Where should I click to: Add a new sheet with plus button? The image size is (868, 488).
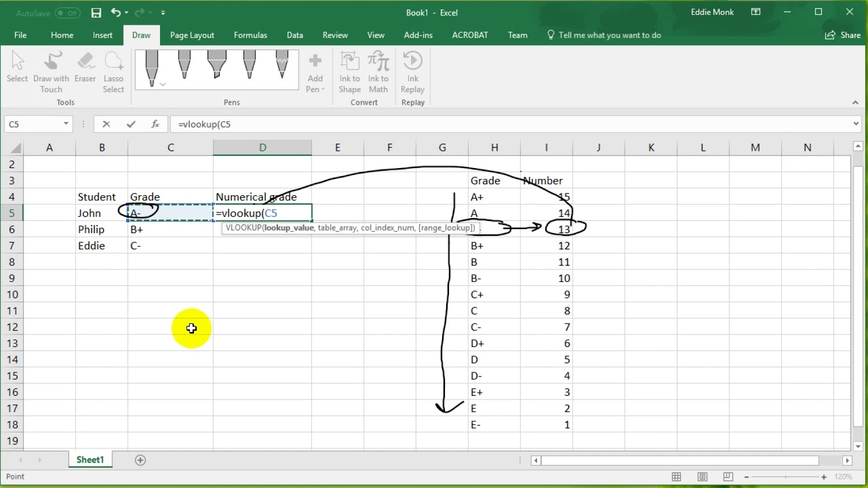pyautogui.click(x=140, y=460)
